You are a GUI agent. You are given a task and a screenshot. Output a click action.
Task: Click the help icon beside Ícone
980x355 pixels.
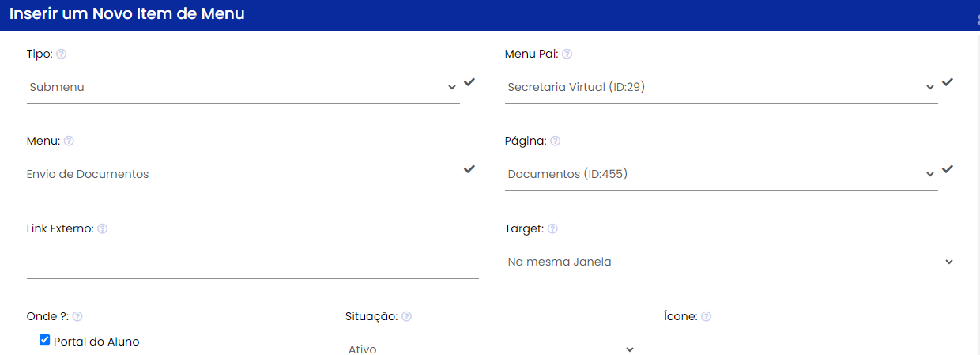[706, 316]
